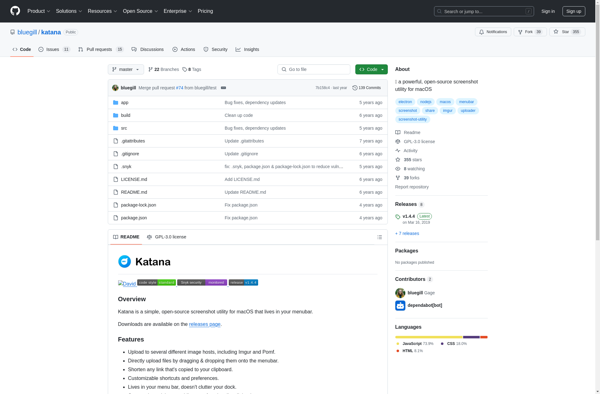The width and height of the screenshot is (600, 394).
Task: Click the imgur topic tag
Action: pos(447,111)
